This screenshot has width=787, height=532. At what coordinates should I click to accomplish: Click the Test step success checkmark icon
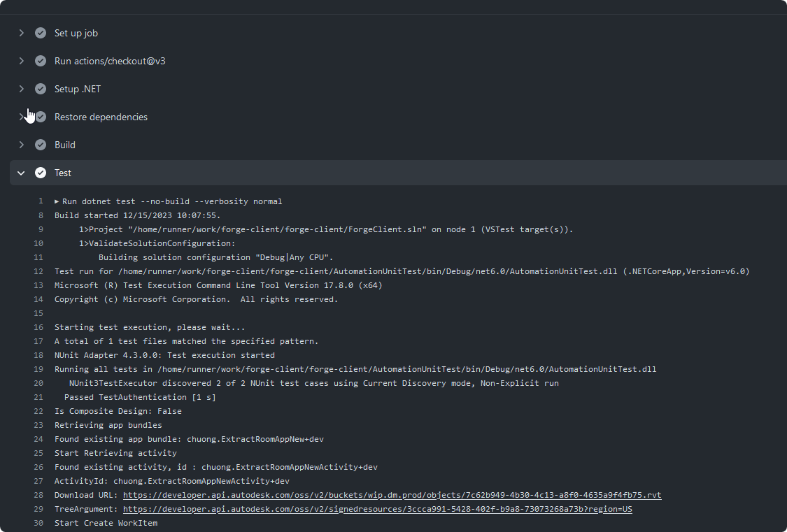click(x=41, y=173)
